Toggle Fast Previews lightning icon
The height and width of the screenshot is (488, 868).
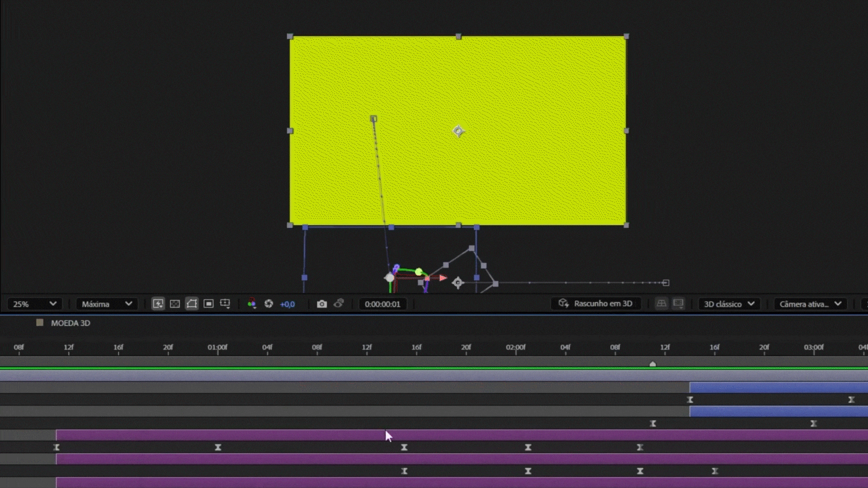158,304
